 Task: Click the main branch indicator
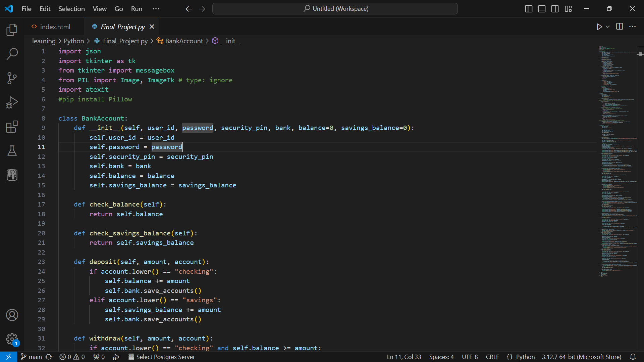(32, 357)
